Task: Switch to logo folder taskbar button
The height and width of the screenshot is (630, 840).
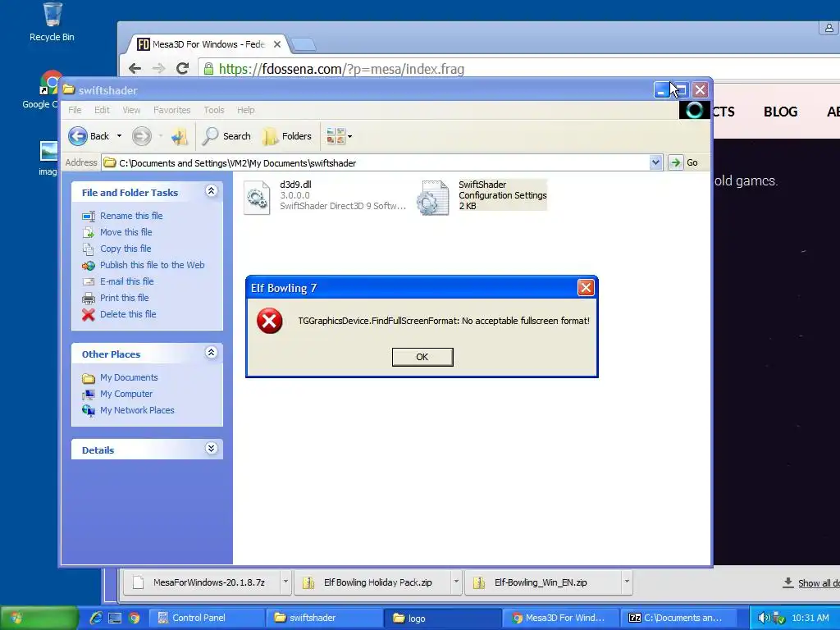Action: (442, 619)
